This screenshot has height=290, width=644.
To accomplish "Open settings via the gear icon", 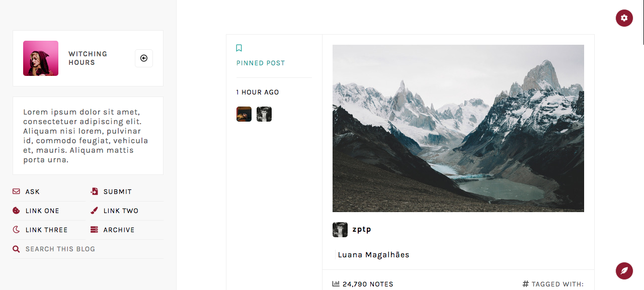I will coord(624,18).
